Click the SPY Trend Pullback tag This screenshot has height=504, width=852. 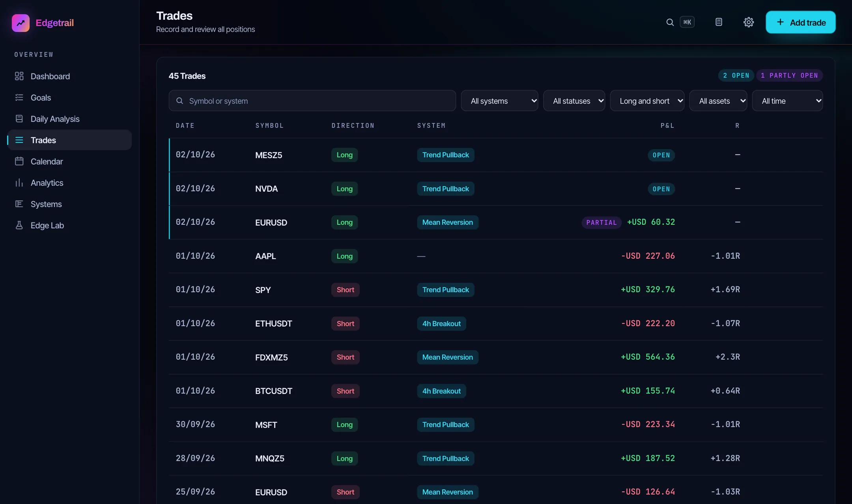446,290
